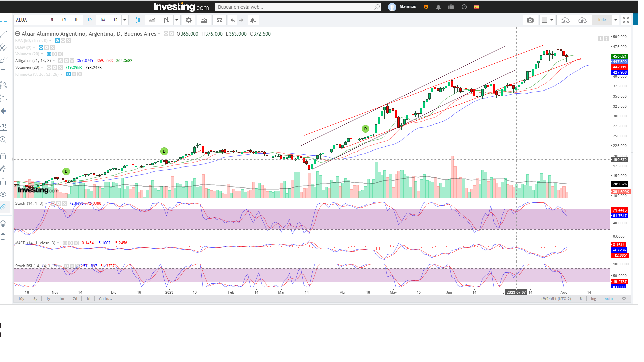Redo the last chart action
The height and width of the screenshot is (362, 644).
(x=241, y=20)
